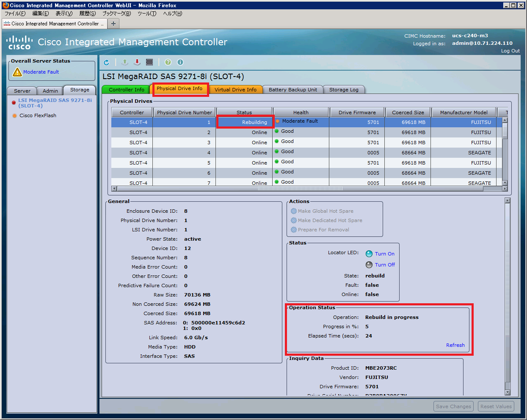The width and height of the screenshot is (527, 420).
Task: Open the 表示(V) menu
Action: [x=64, y=14]
